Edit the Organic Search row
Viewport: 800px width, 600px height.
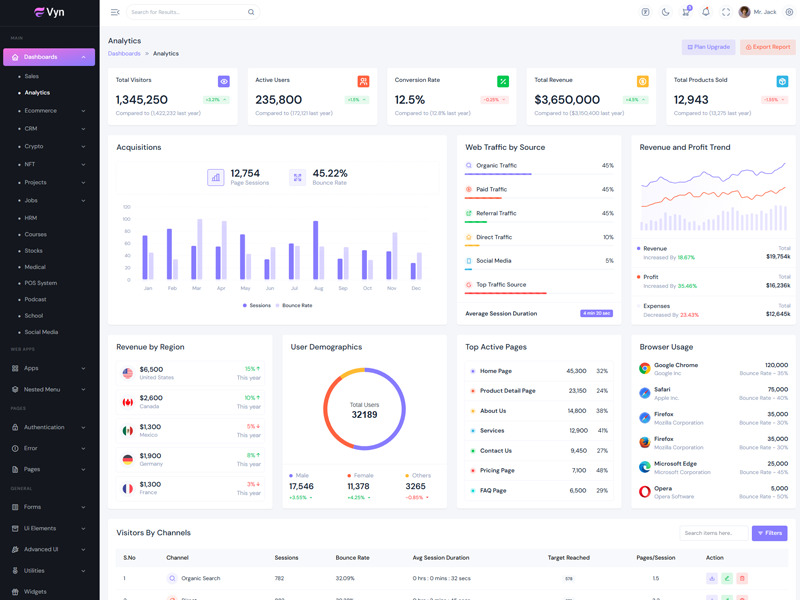(727, 578)
